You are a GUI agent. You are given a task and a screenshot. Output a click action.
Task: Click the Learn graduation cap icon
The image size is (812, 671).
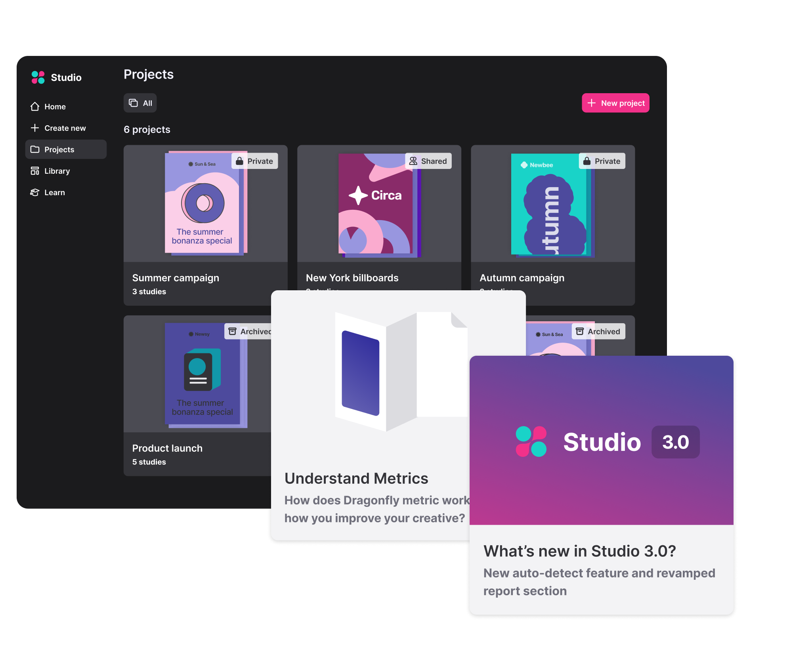35,192
